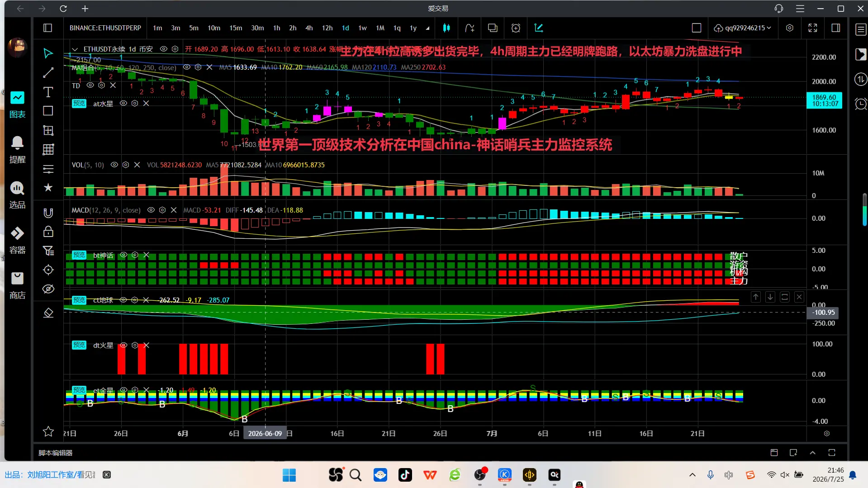Viewport: 868px width, 488px height.
Task: Open Windows taskbar search
Action: (x=356, y=475)
